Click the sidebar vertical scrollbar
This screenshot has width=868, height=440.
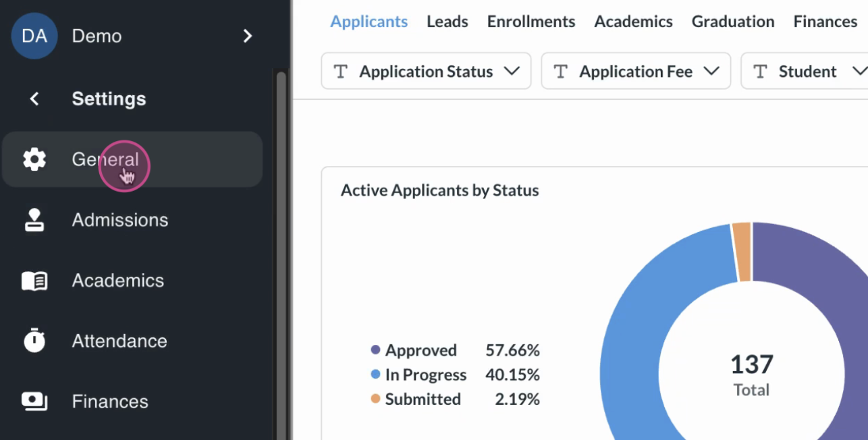[x=281, y=255]
